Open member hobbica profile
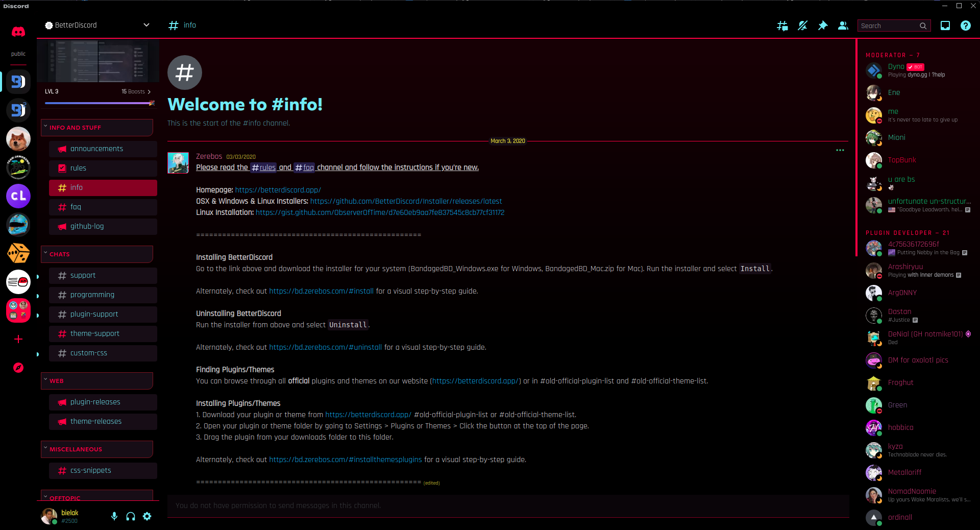The image size is (980, 530). pos(919,428)
